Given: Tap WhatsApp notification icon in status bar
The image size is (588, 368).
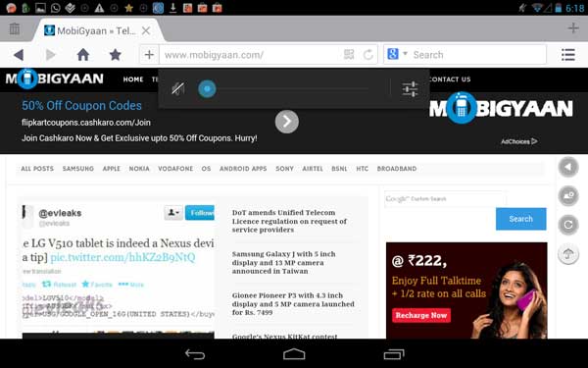Looking at the screenshot, I should point(55,8).
